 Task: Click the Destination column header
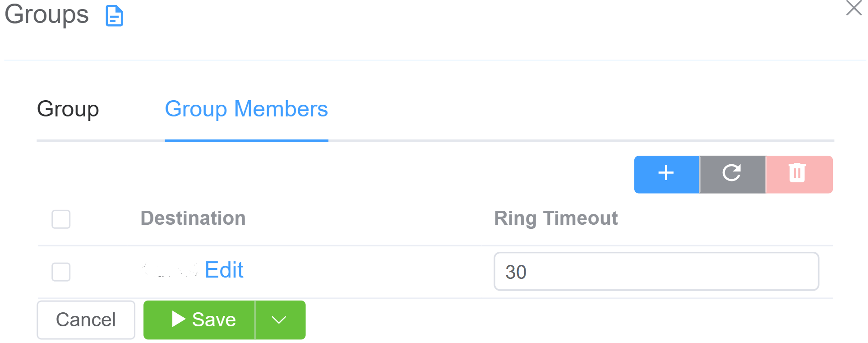193,218
